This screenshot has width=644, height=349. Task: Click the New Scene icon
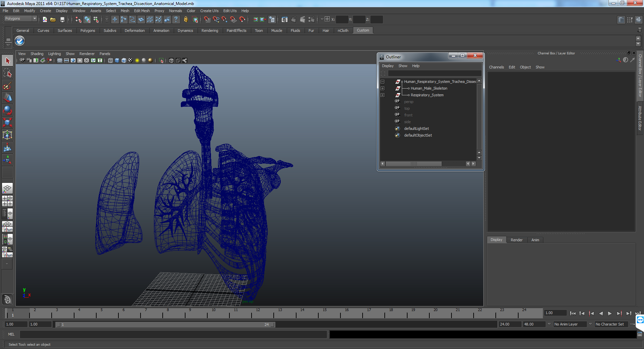[x=45, y=19]
